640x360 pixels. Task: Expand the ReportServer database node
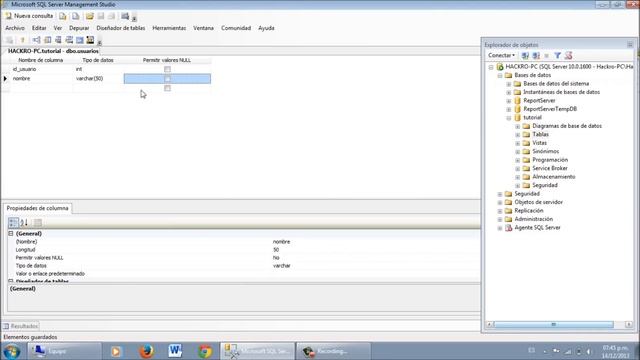pyautogui.click(x=509, y=101)
